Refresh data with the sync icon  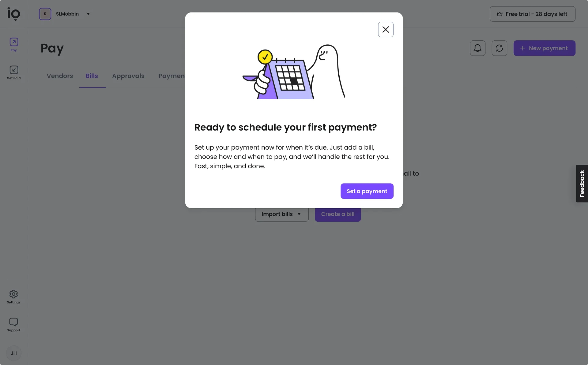499,48
